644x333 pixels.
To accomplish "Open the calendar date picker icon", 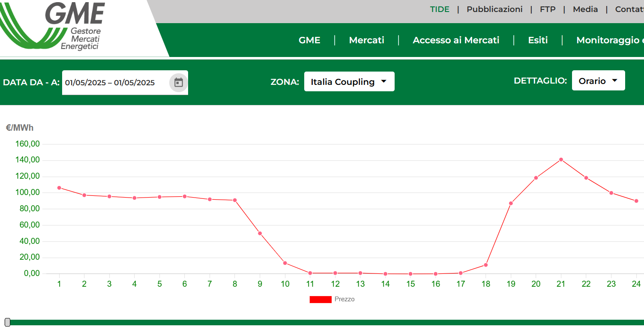I will pos(179,83).
